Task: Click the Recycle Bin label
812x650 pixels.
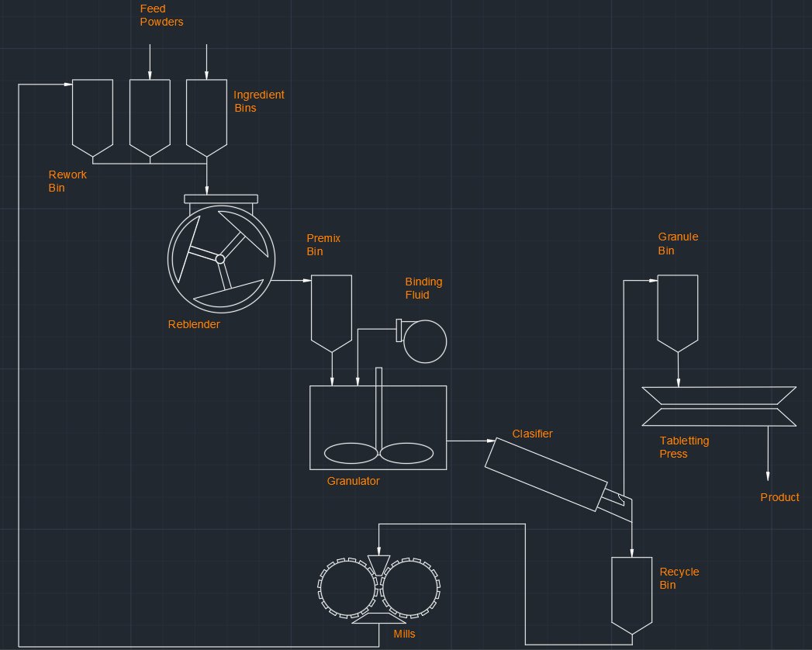Action: pyautogui.click(x=679, y=578)
